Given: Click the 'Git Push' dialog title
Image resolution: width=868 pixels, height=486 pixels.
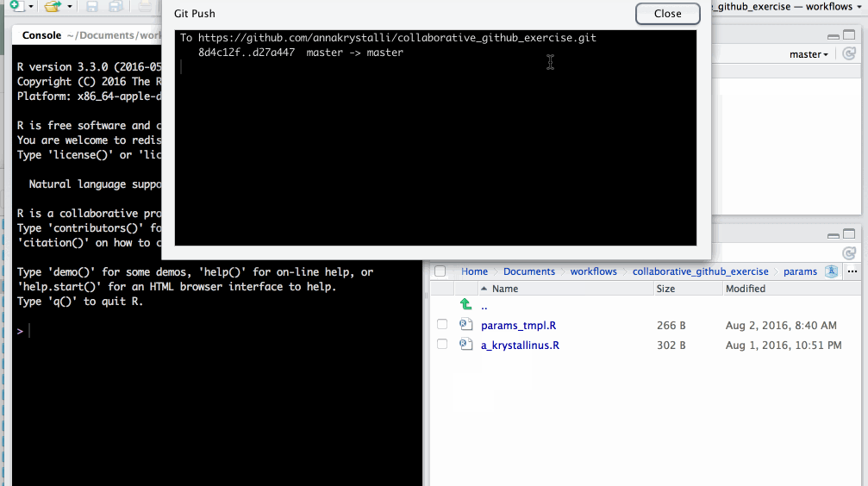Looking at the screenshot, I should click(194, 13).
